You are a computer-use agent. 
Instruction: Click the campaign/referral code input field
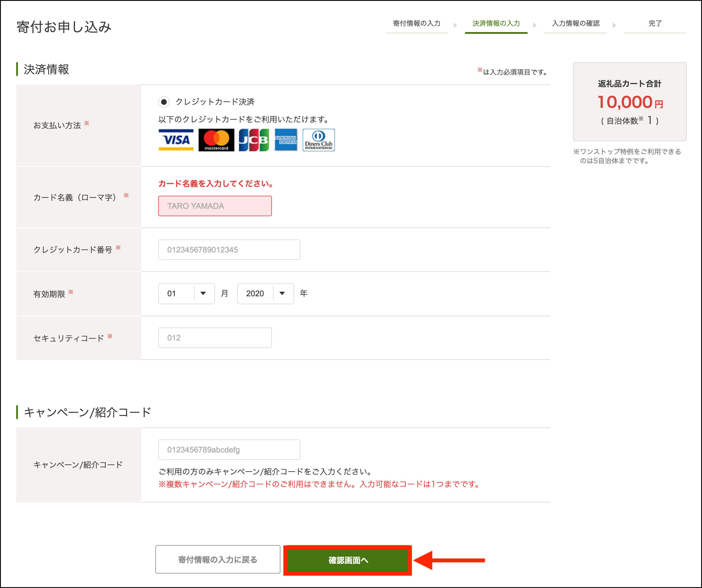point(229,450)
